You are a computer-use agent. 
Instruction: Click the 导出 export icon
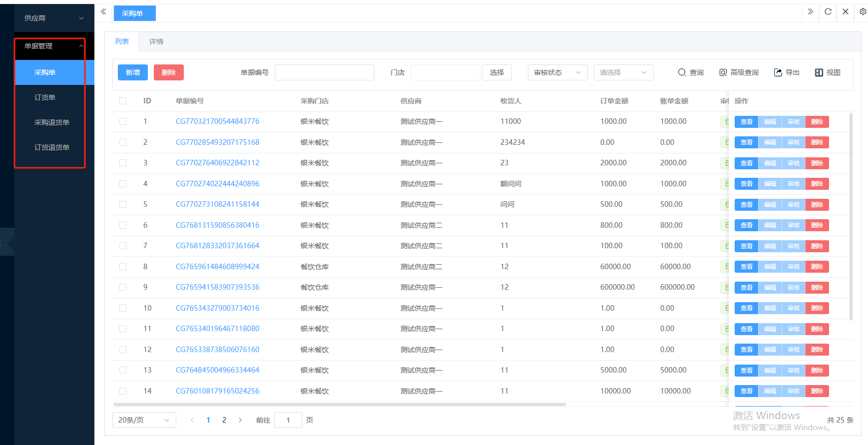pyautogui.click(x=787, y=72)
